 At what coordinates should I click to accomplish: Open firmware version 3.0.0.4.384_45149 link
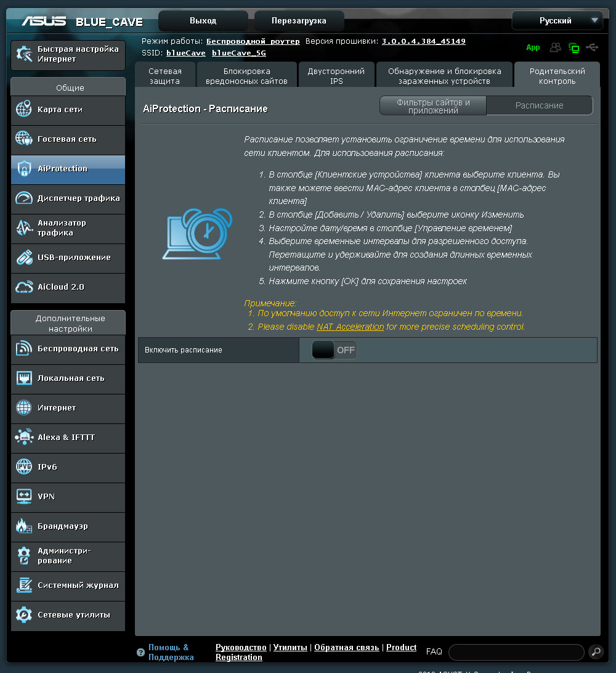click(x=423, y=41)
